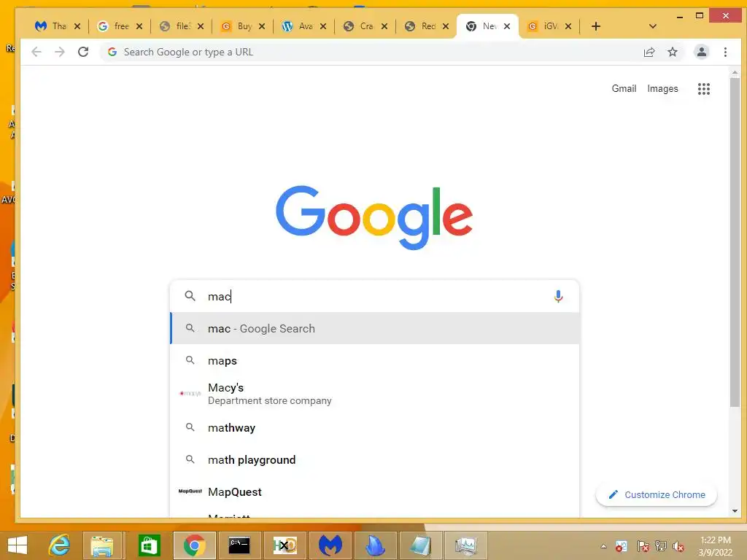Open the blue shark fin taskbar app

376,545
